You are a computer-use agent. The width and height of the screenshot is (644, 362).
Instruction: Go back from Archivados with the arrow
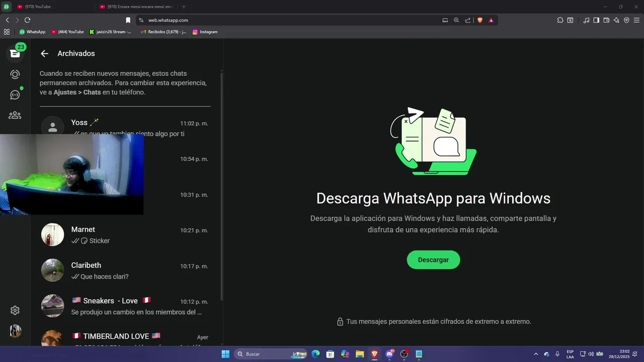[x=45, y=53]
